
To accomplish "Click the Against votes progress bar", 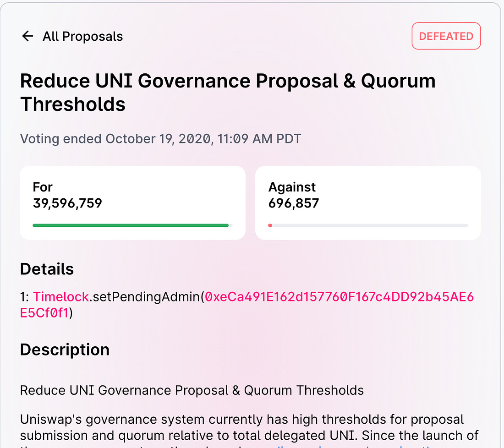I will coord(368,225).
